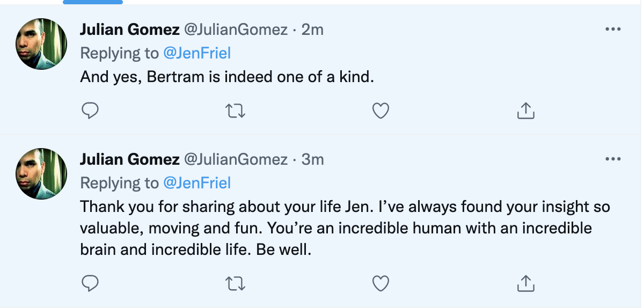Open more options on the 3m tweet

tap(613, 159)
